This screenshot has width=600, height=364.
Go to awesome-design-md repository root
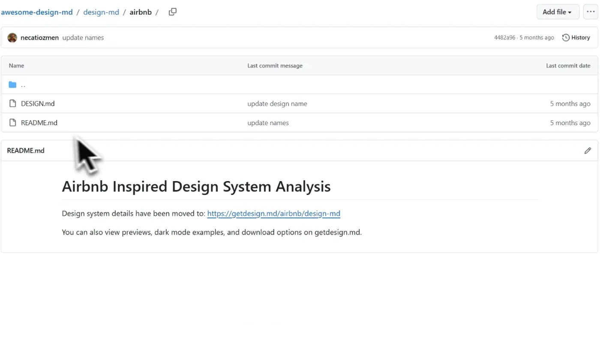(37, 12)
